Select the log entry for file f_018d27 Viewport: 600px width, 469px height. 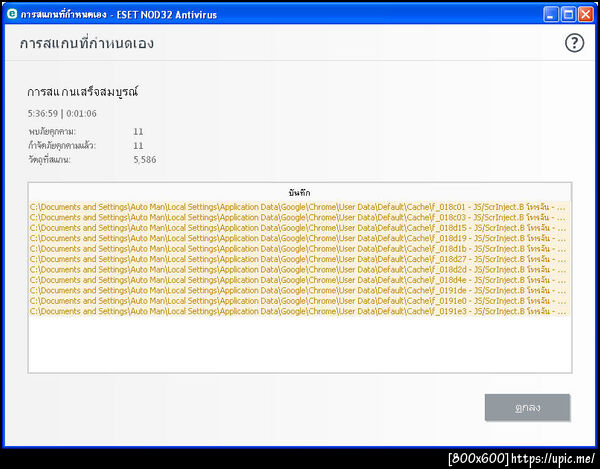click(299, 259)
